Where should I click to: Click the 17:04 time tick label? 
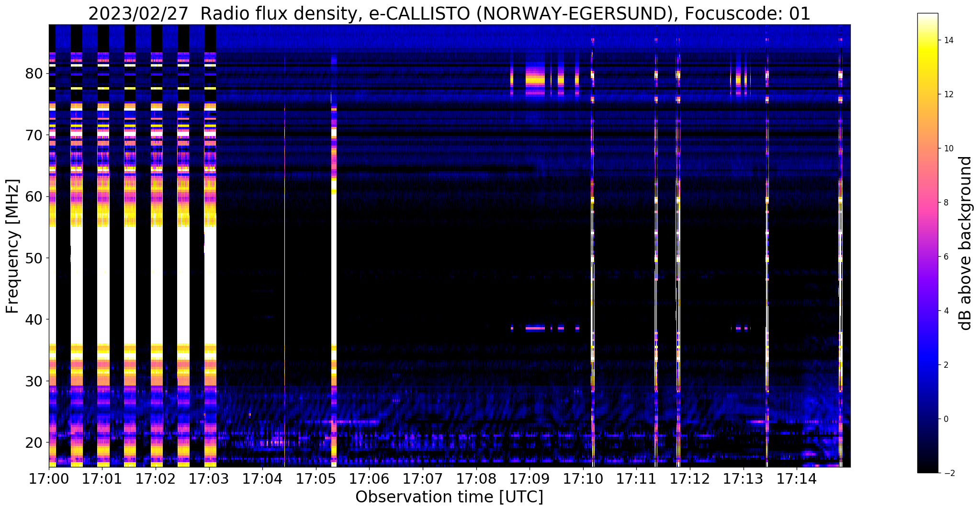262,479
